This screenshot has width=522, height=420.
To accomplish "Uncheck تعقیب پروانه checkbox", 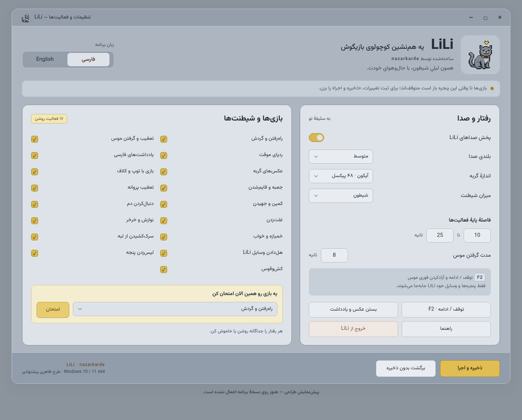I will [35, 188].
